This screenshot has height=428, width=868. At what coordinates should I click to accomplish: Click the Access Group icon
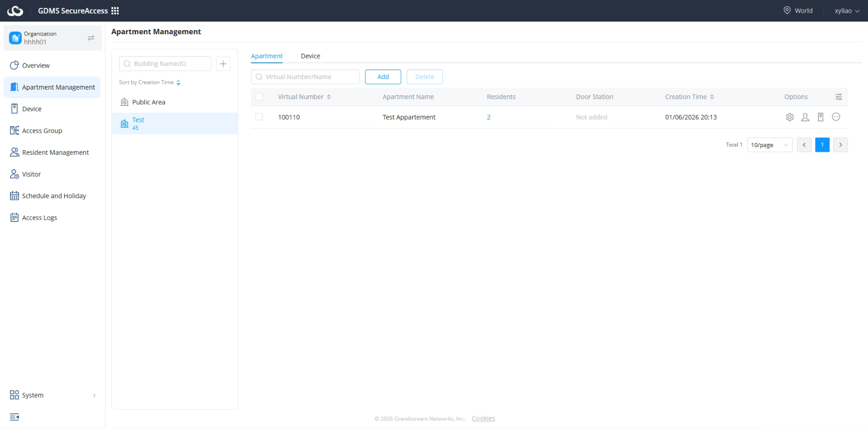[14, 130]
